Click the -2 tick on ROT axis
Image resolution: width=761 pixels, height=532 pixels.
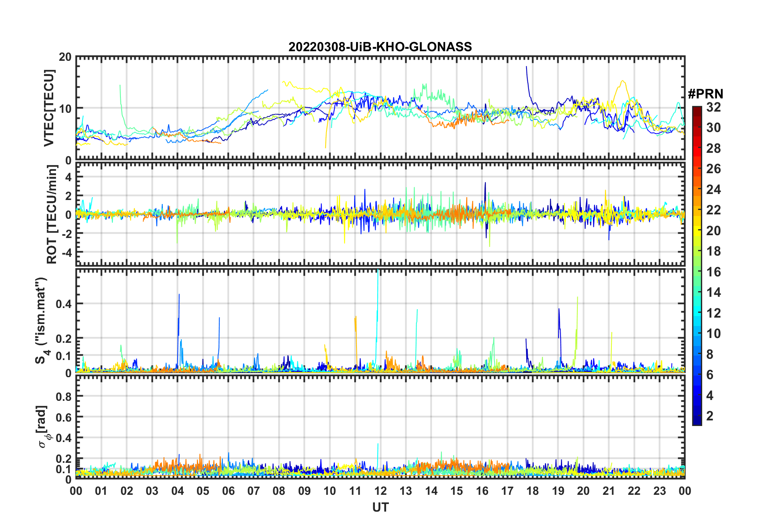point(66,234)
